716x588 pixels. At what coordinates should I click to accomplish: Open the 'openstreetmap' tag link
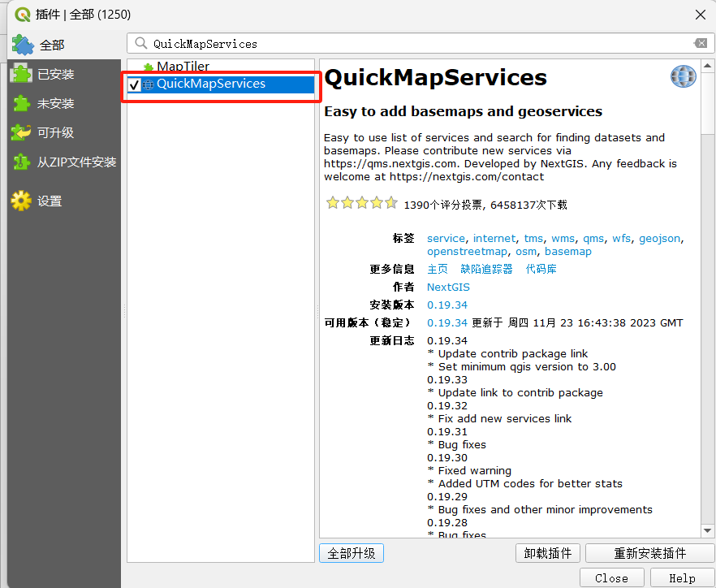(467, 252)
